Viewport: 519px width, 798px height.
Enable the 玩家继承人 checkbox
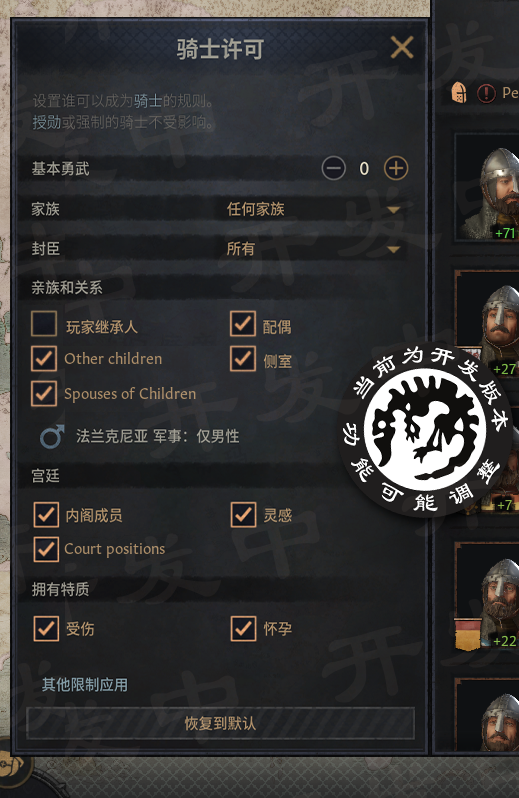[x=44, y=324]
